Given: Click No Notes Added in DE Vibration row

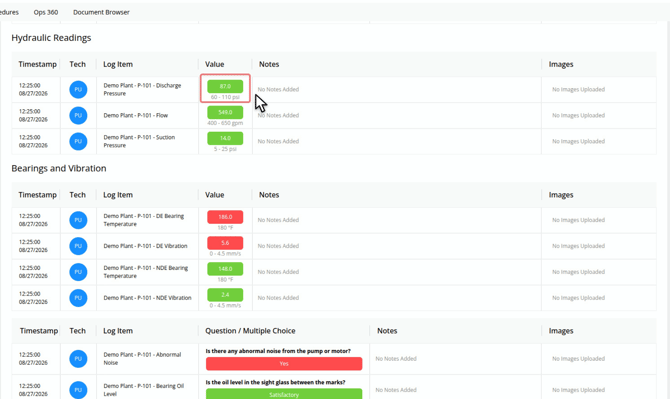Looking at the screenshot, I should click(x=278, y=246).
